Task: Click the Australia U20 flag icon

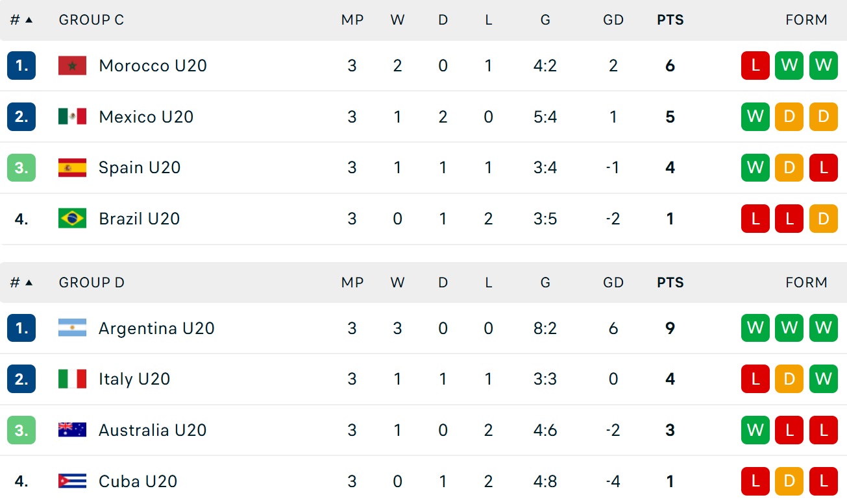Action: 72,430
